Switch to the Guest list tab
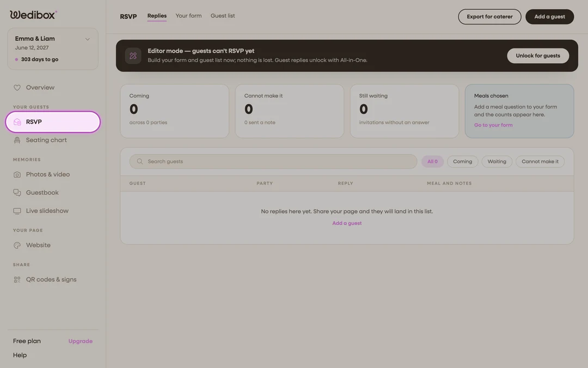 [223, 16]
